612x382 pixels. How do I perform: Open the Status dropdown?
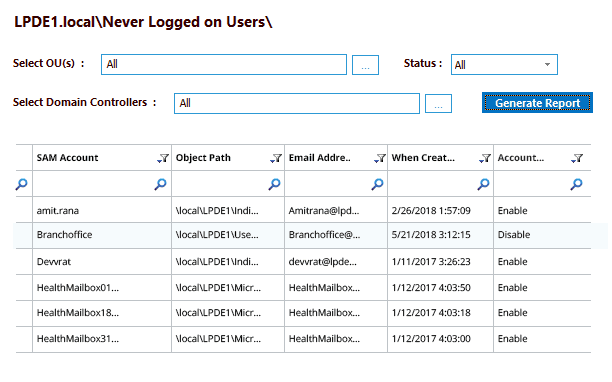point(504,64)
